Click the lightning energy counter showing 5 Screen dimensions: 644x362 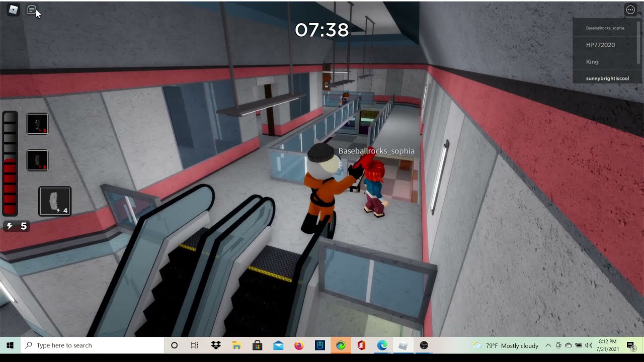[16, 226]
